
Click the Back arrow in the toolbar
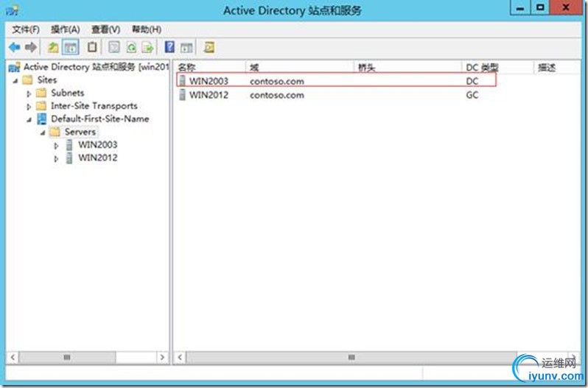coord(15,47)
